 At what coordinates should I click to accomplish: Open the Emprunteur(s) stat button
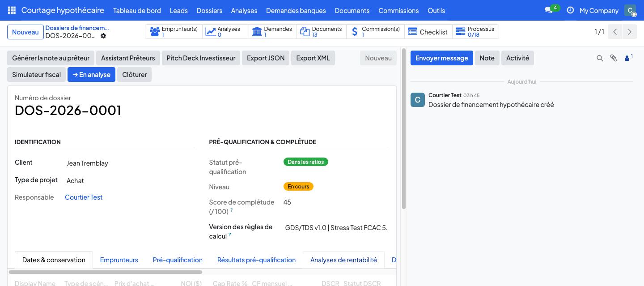point(174,32)
